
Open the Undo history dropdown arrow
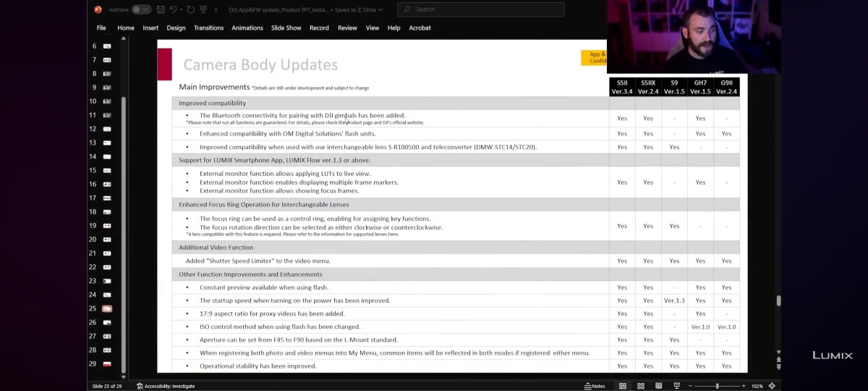pos(181,10)
